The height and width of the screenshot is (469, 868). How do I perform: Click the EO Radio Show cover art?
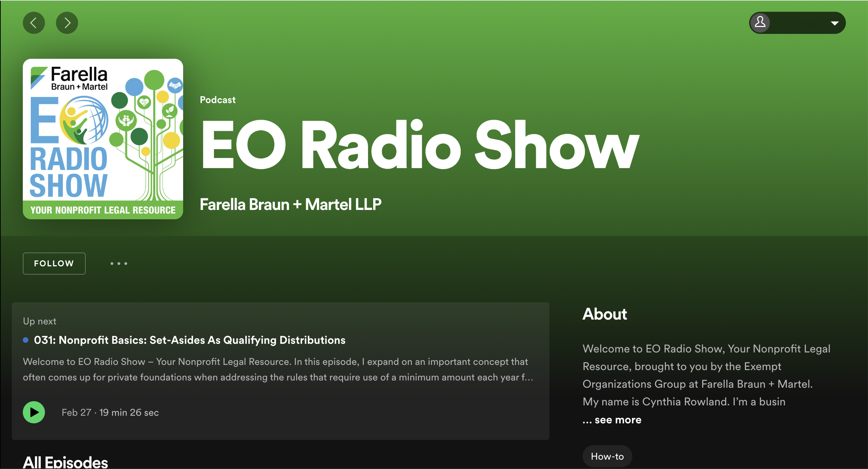pyautogui.click(x=103, y=139)
